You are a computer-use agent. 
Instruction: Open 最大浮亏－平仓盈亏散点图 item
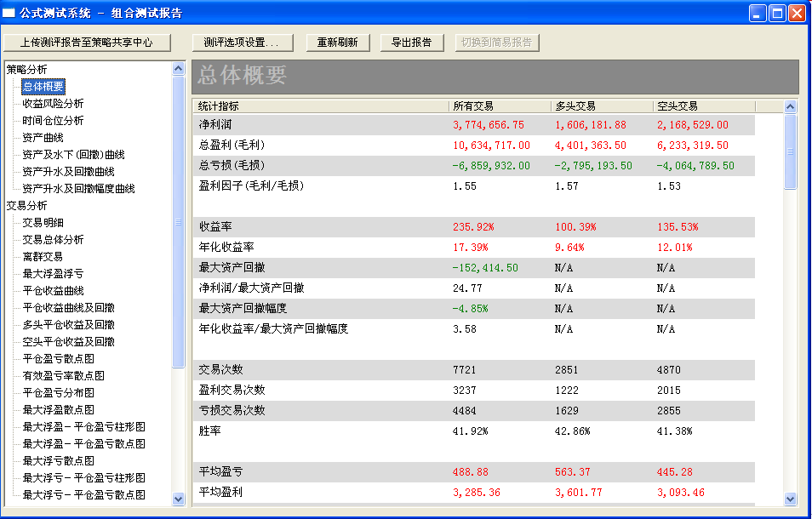point(84,495)
